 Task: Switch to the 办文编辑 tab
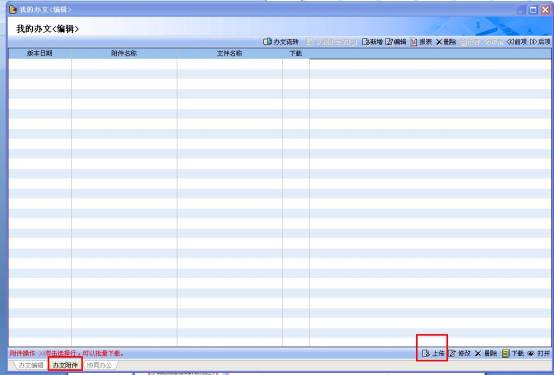point(30,365)
